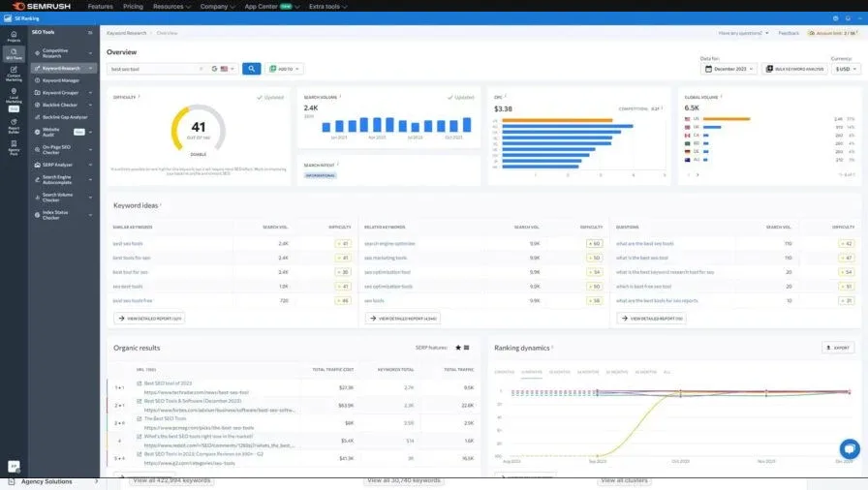Open Local Marketing rail icon
Screen dimensions: 868x490
pyautogui.click(x=14, y=96)
